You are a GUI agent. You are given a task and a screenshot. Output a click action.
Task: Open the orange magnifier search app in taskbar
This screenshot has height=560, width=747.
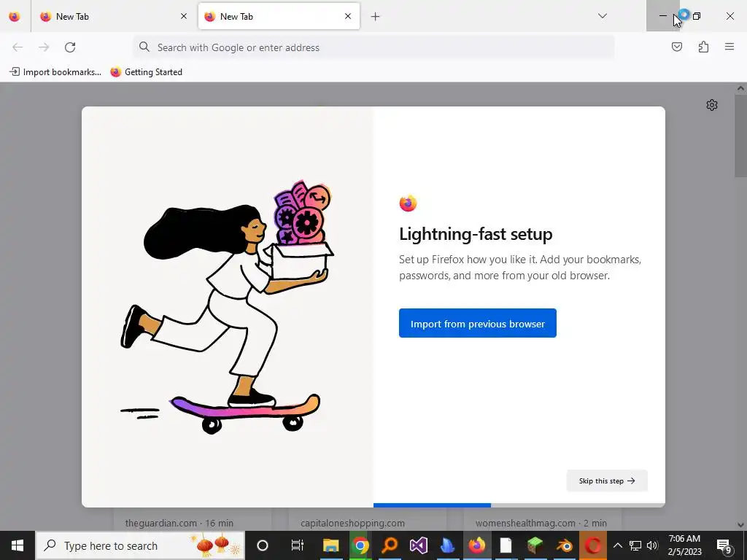coord(390,545)
